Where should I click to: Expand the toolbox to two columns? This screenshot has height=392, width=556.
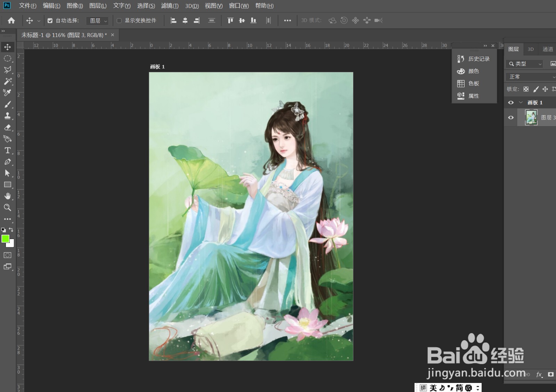[3, 31]
